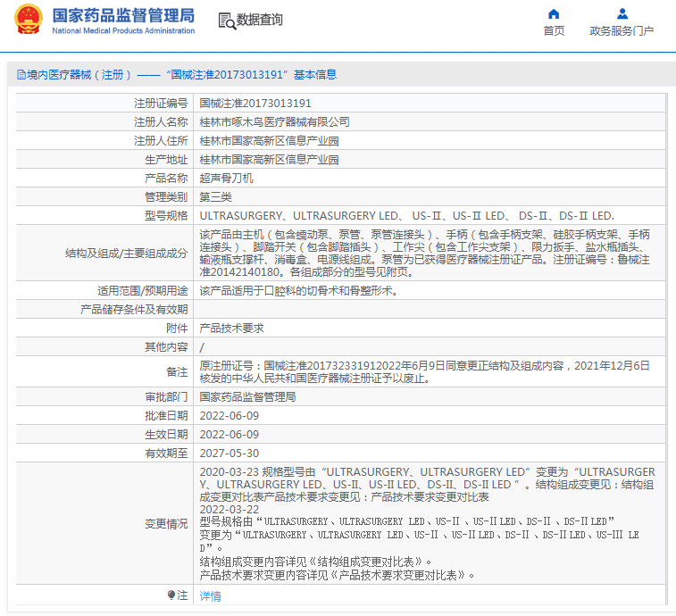The height and width of the screenshot is (616, 676).
Task: Click the 变更情况 label cell
Action: (x=166, y=524)
